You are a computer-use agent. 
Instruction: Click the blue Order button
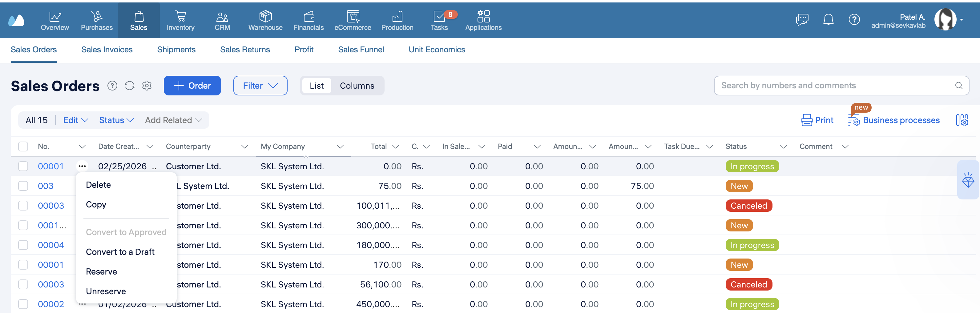[x=192, y=86]
